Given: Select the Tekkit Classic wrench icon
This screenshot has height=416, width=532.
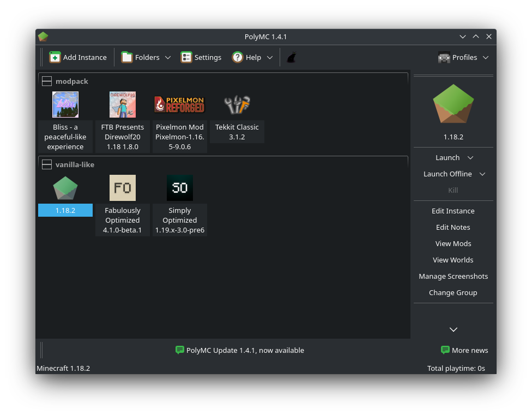Looking at the screenshot, I should (x=237, y=105).
